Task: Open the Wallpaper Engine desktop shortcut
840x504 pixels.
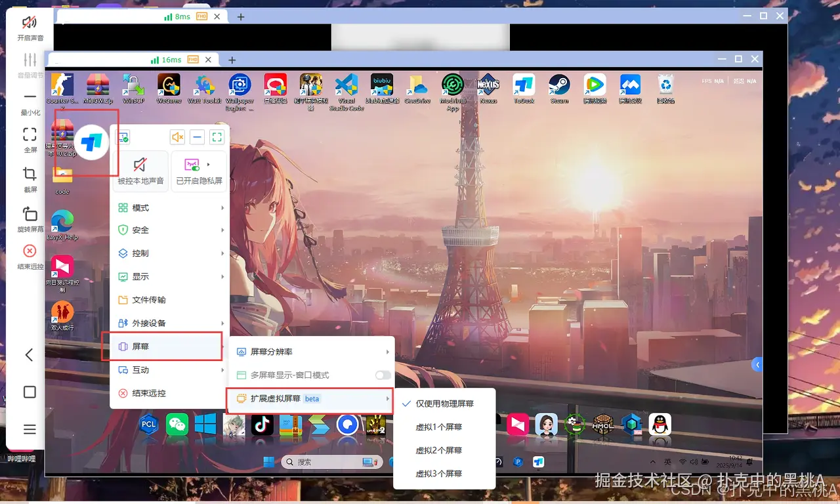Action: click(240, 92)
